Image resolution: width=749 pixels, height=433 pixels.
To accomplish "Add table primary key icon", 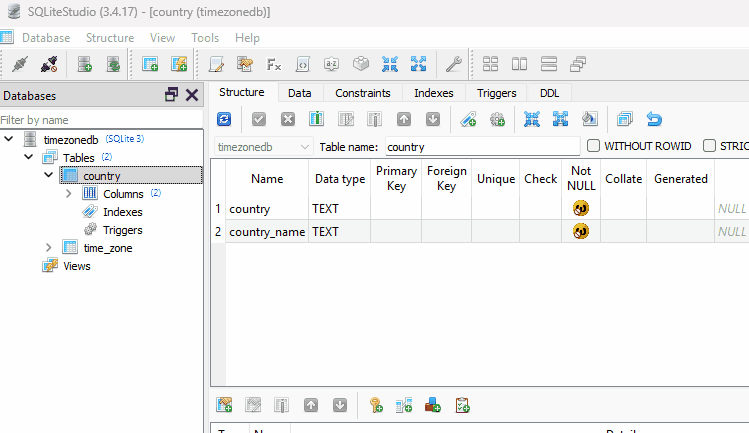I will click(x=376, y=405).
